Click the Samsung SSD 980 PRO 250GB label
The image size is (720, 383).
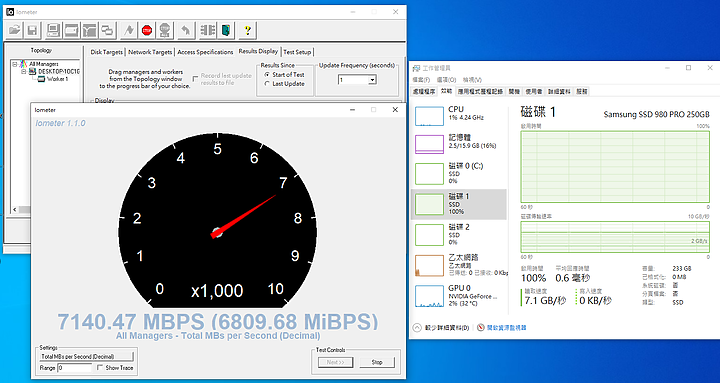656,114
